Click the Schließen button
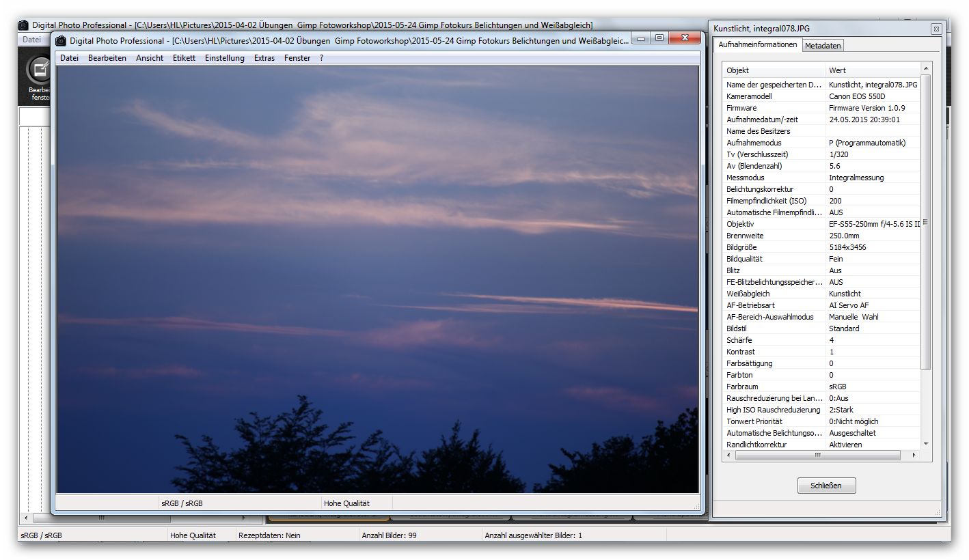The height and width of the screenshot is (560, 969). point(826,486)
